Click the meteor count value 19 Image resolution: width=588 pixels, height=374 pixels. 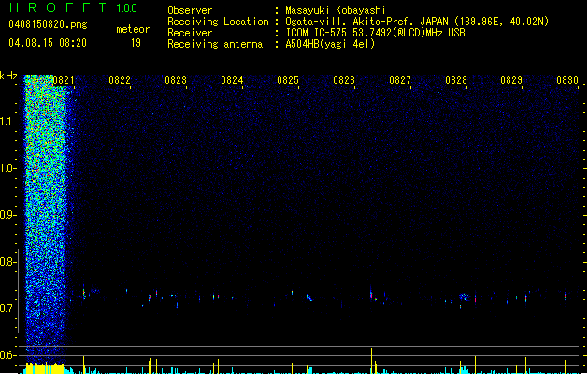[136, 43]
